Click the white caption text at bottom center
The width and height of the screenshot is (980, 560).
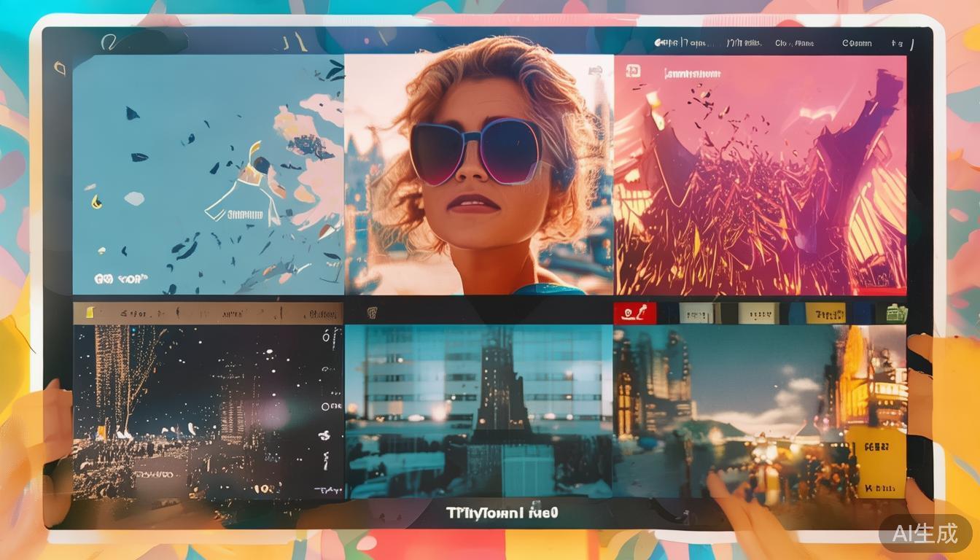click(502, 513)
